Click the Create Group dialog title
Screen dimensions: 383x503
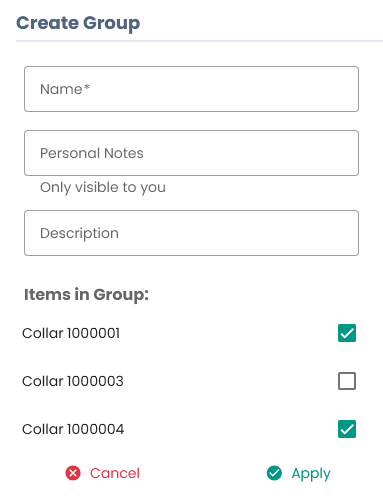pyautogui.click(x=78, y=23)
